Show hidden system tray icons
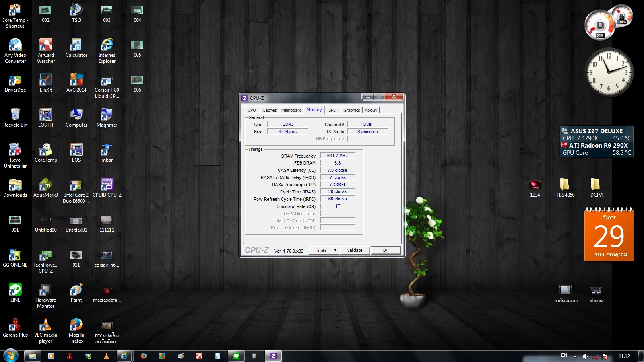This screenshot has height=362, width=644. 575,356
